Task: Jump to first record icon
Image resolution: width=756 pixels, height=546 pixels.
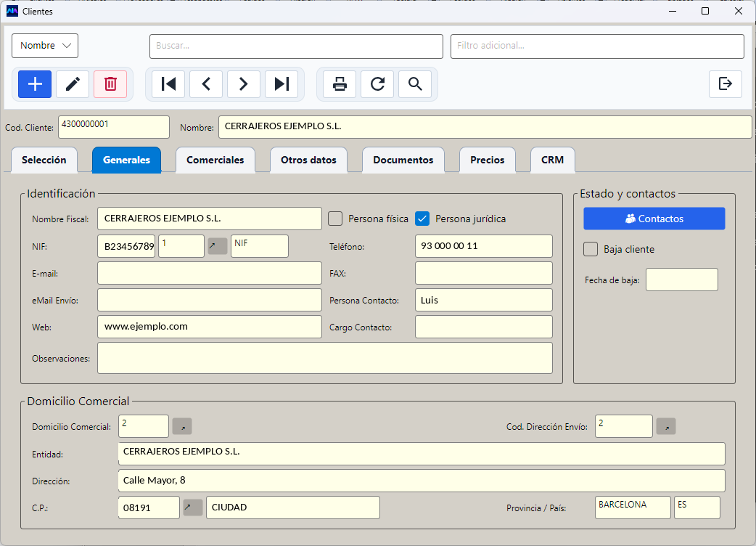Action: coord(168,84)
